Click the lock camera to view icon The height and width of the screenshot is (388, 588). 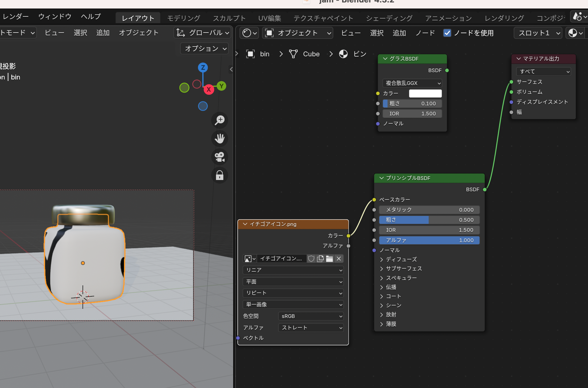pos(220,175)
